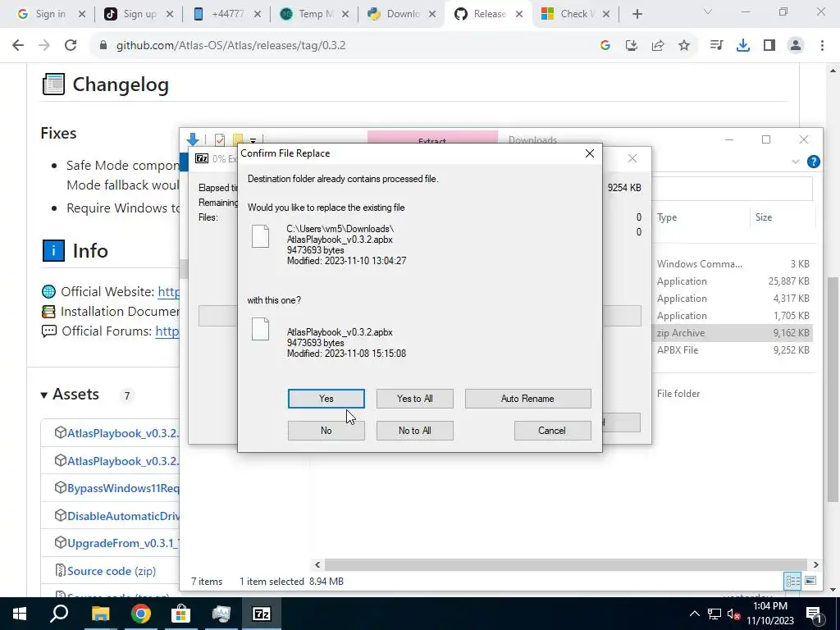Open a new Chrome tab
Image resolution: width=840 pixels, height=630 pixels.
(x=637, y=14)
